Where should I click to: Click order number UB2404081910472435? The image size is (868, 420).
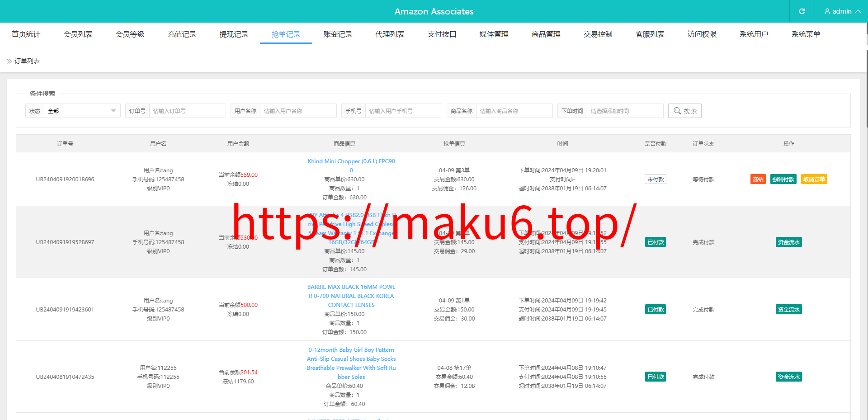click(65, 377)
